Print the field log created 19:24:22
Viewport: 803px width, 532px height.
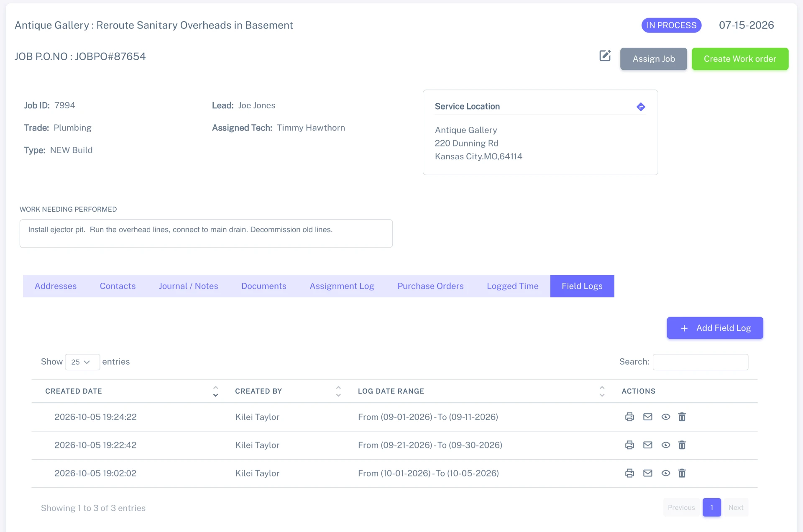[x=629, y=417]
